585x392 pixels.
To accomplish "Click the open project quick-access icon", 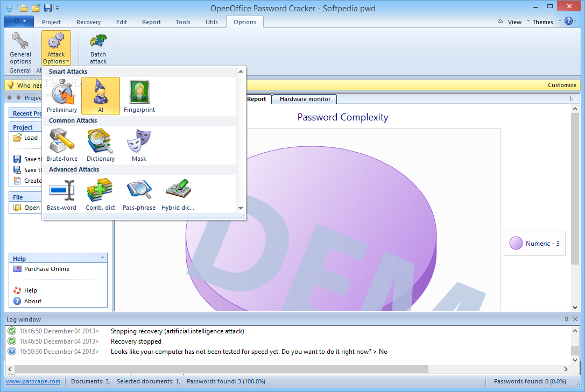I will pyautogui.click(x=36, y=8).
